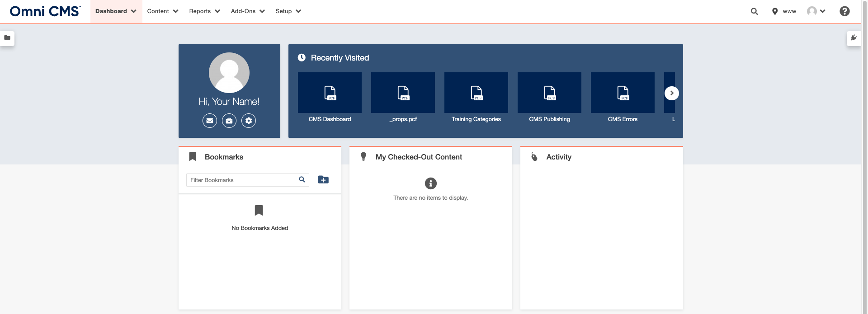Open the help question mark icon
This screenshot has height=314, width=868.
(x=844, y=11)
